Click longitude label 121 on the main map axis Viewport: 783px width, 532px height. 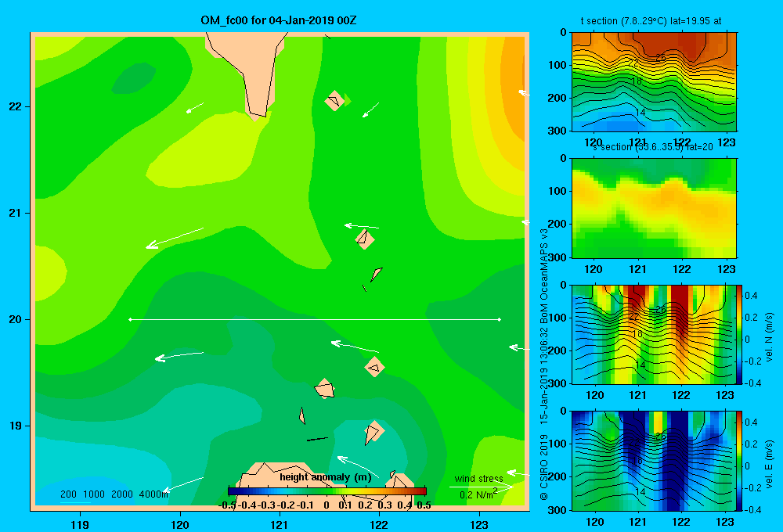point(280,524)
